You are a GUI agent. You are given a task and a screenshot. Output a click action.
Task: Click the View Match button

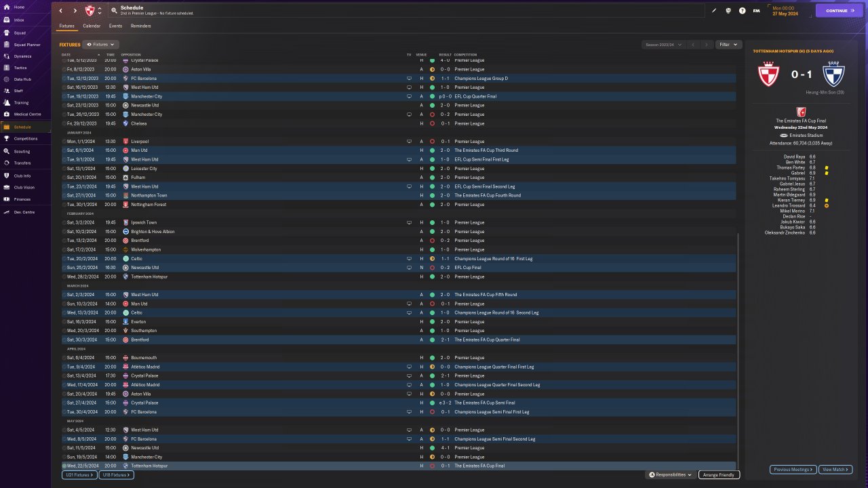point(835,469)
